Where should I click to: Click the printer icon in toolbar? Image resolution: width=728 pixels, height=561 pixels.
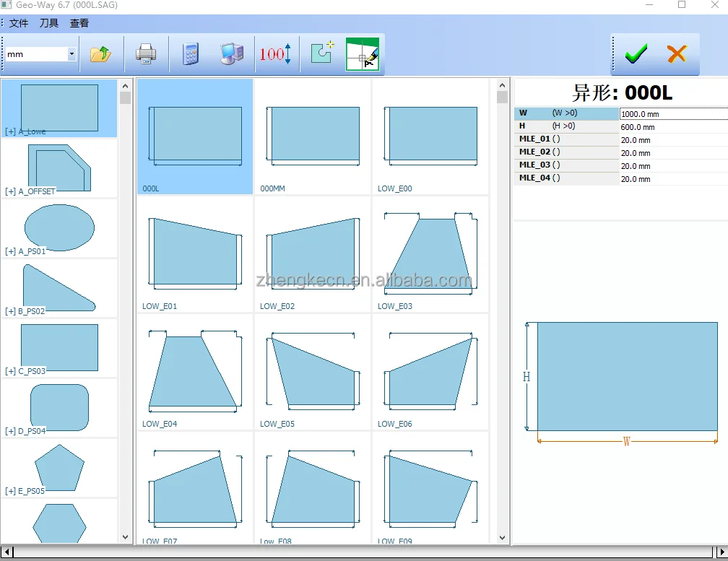(145, 54)
